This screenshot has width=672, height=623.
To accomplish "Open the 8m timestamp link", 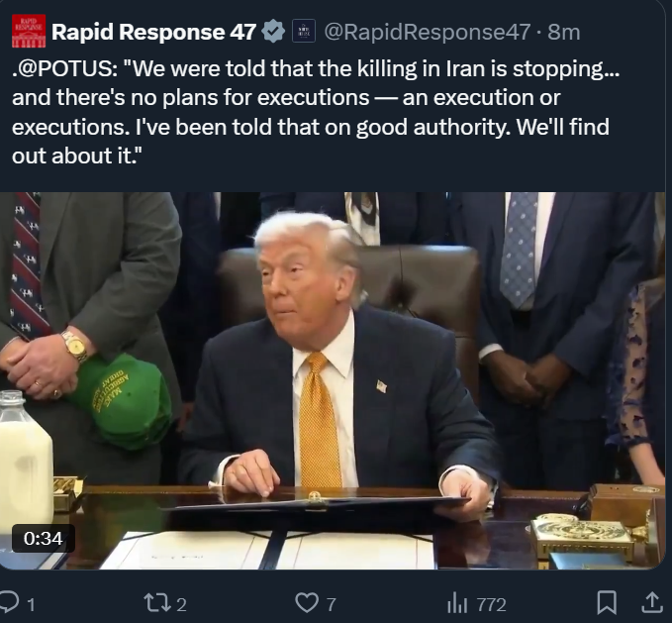I will 563,32.
